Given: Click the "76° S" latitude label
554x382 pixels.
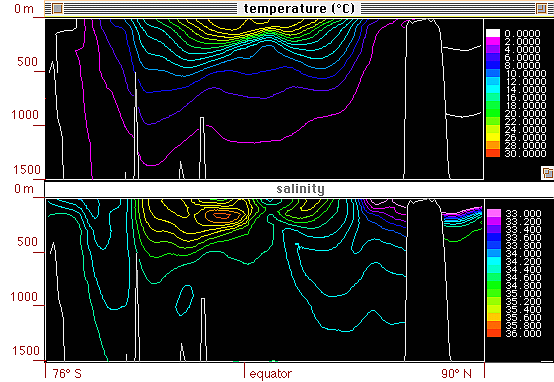Looking at the screenshot, I should tap(67, 374).
